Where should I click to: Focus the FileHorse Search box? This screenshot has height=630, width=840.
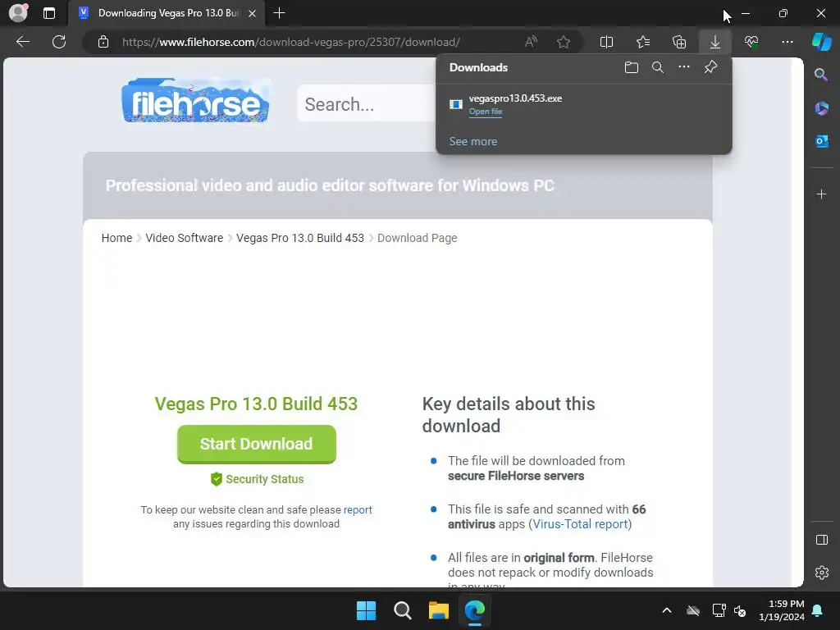[x=367, y=104]
